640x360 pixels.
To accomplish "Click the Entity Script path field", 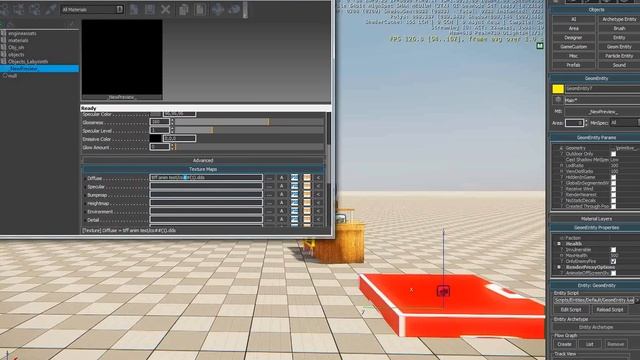I will 594,300.
